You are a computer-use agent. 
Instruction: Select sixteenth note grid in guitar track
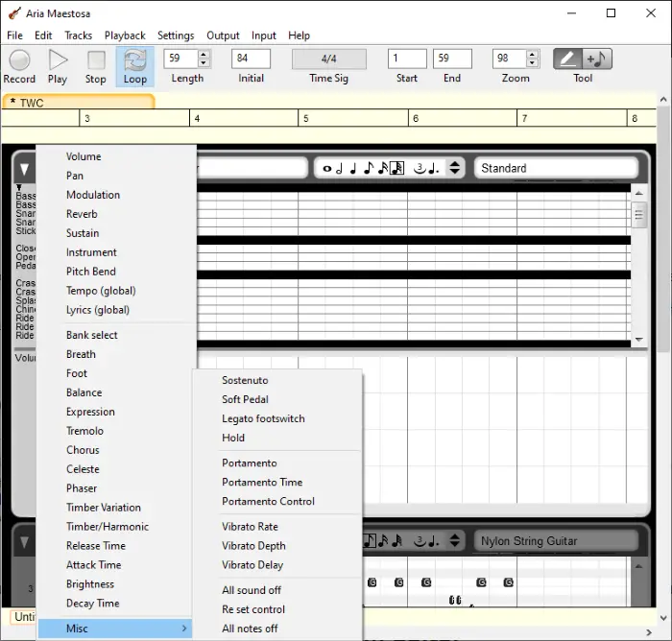[x=383, y=541]
